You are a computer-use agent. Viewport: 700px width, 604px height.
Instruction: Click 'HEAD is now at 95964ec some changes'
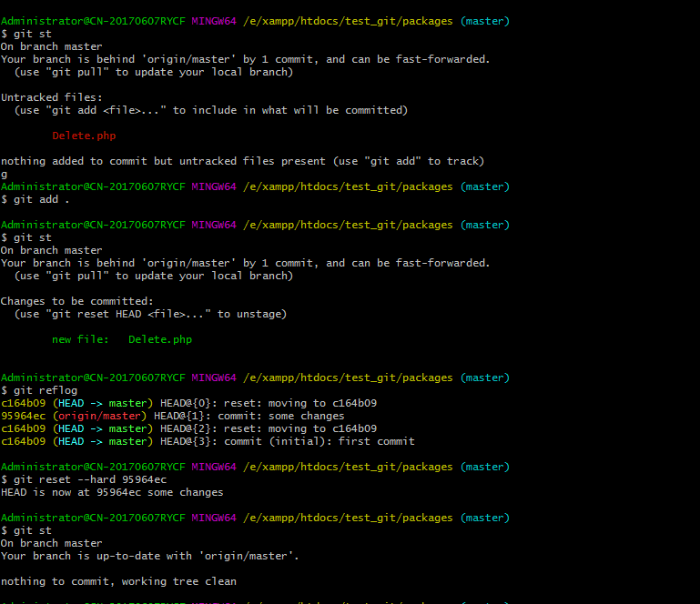(112, 492)
